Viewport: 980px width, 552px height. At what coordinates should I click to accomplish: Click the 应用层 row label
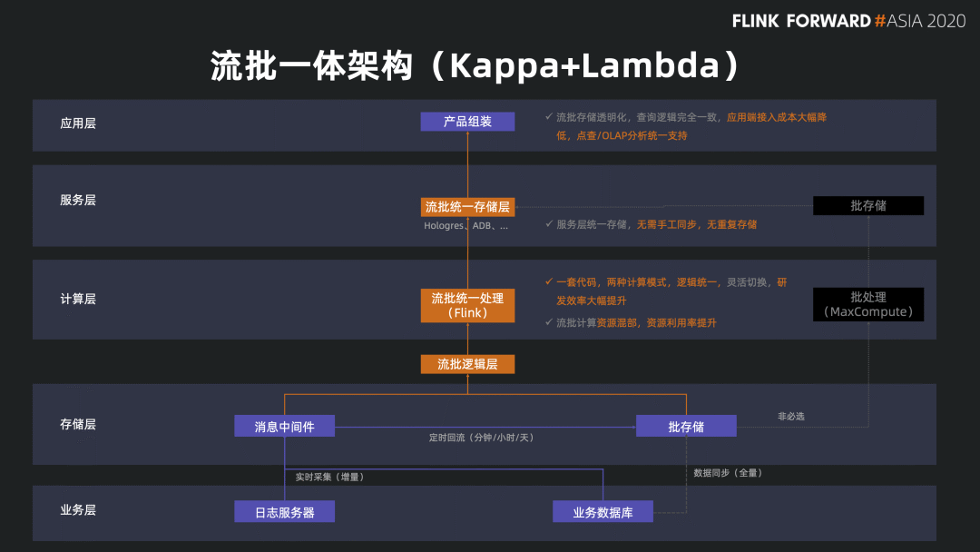point(78,123)
